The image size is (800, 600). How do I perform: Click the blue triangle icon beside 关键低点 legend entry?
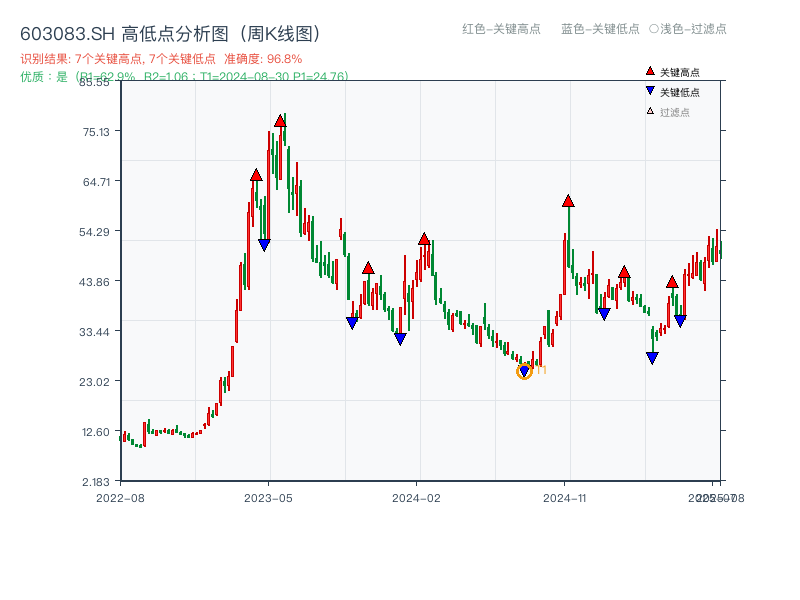tap(650, 90)
